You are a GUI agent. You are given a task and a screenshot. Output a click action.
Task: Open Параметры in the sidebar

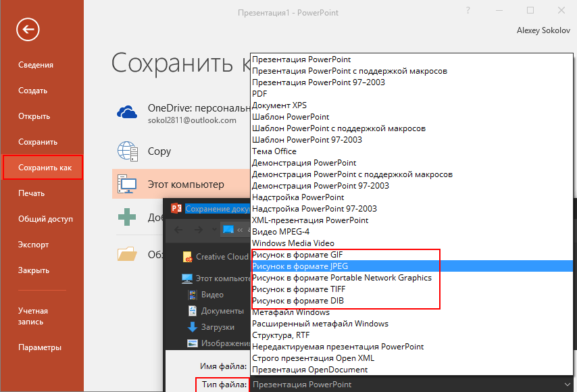point(40,347)
